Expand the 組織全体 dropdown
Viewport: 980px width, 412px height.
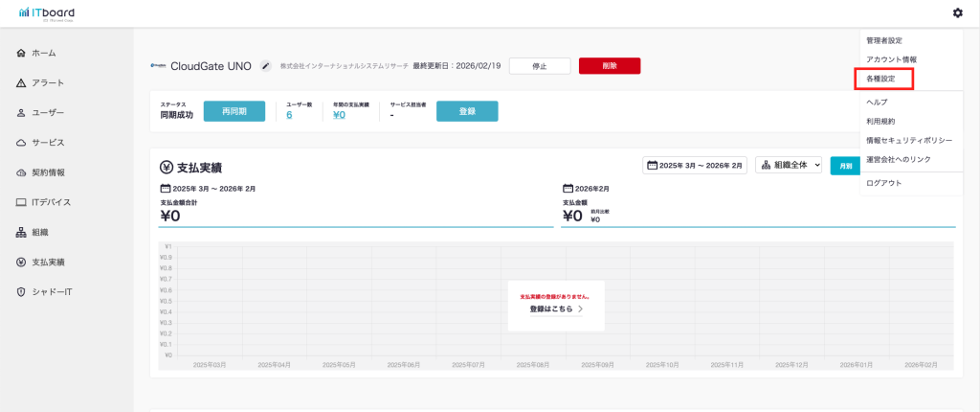[x=791, y=166]
